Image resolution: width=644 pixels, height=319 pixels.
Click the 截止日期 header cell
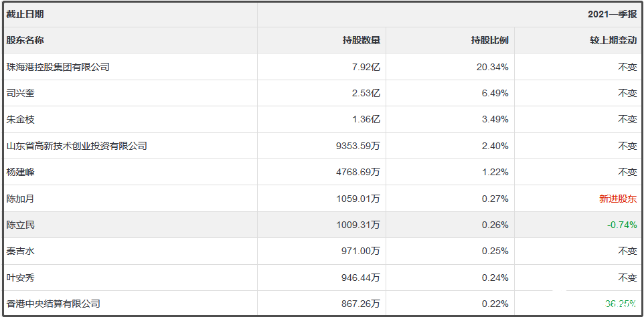coord(25,14)
